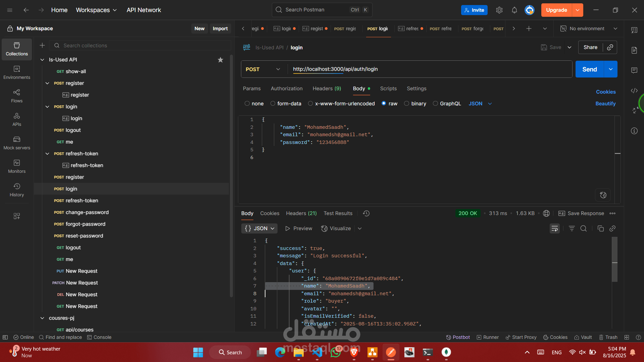Open the user avatar menu

[x=530, y=10]
